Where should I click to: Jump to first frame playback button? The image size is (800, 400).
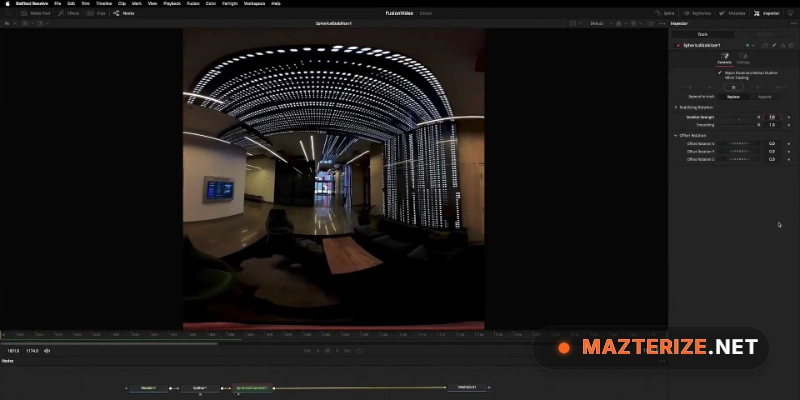(x=307, y=351)
